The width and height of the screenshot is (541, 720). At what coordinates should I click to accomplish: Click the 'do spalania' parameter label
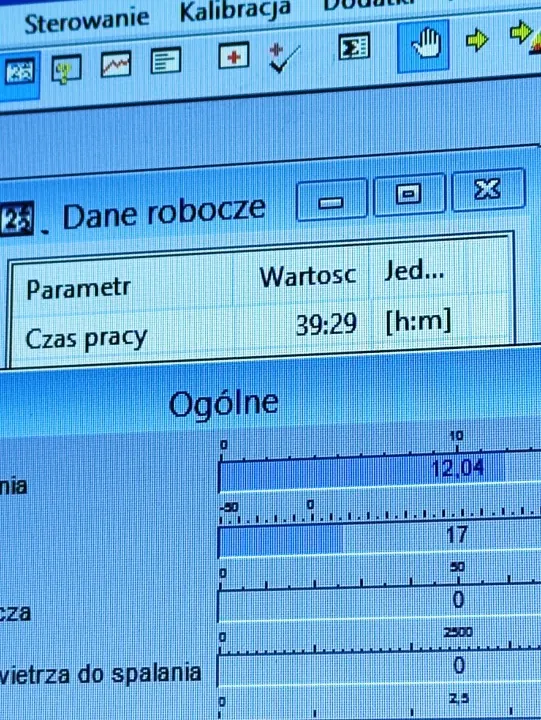coord(139,674)
